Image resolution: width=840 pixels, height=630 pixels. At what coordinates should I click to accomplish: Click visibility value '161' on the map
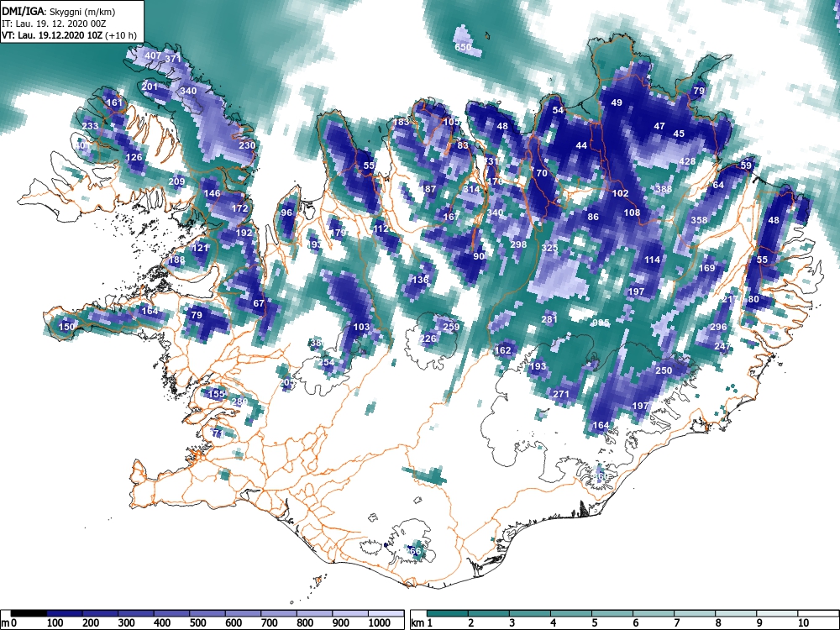pyautogui.click(x=114, y=102)
